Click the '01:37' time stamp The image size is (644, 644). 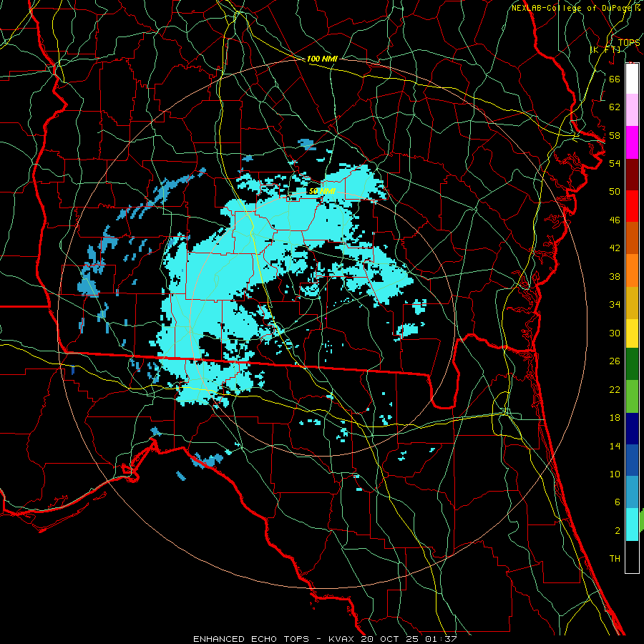point(440,639)
